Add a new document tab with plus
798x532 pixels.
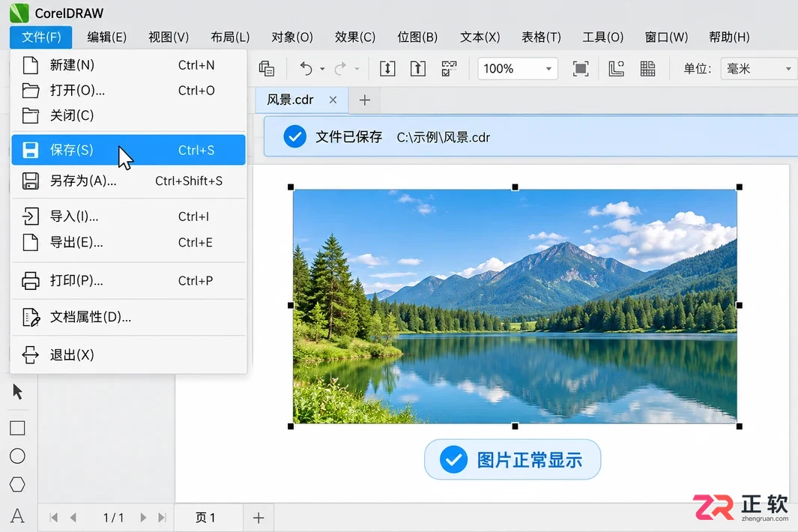pos(364,100)
